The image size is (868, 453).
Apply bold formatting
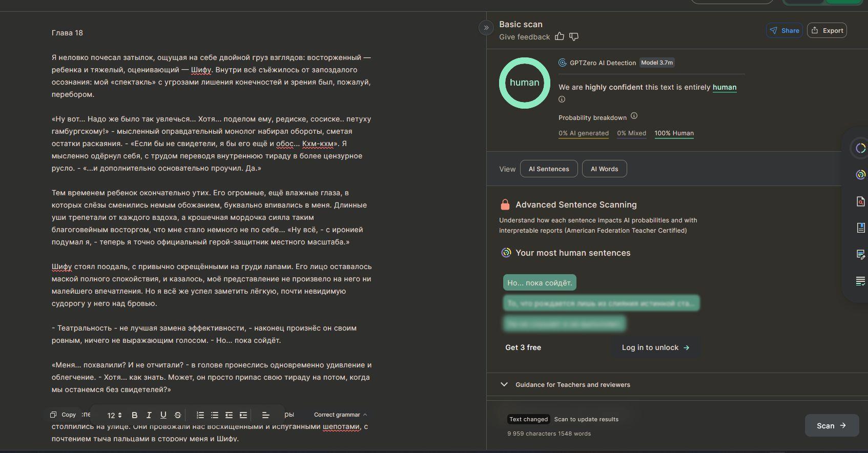pyautogui.click(x=134, y=415)
